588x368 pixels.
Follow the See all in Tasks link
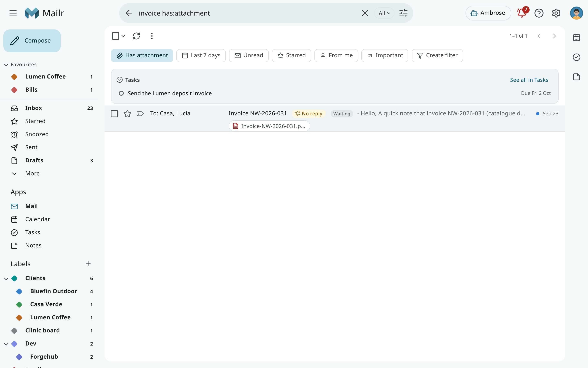[529, 80]
